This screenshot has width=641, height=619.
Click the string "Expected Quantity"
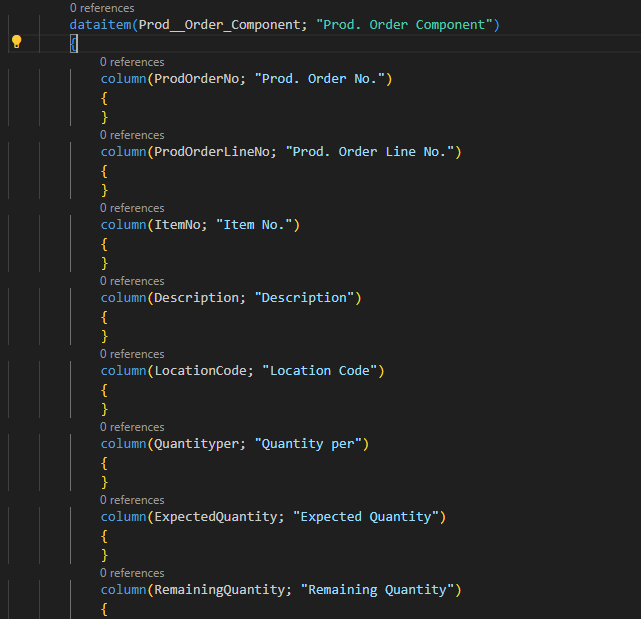coord(366,517)
